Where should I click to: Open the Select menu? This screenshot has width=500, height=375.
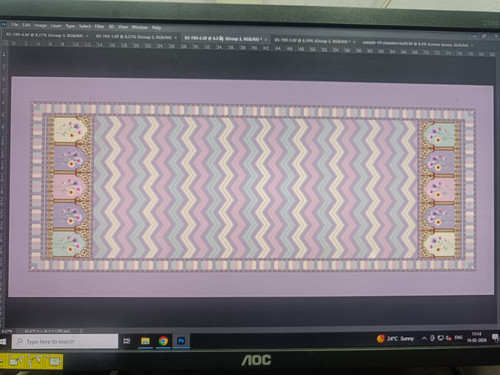[x=85, y=26]
